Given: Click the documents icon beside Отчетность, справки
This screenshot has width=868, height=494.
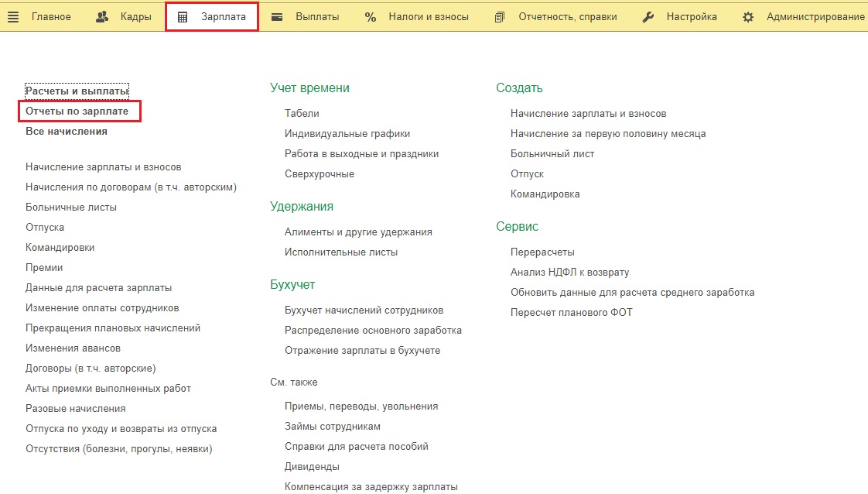Looking at the screenshot, I should click(x=499, y=17).
